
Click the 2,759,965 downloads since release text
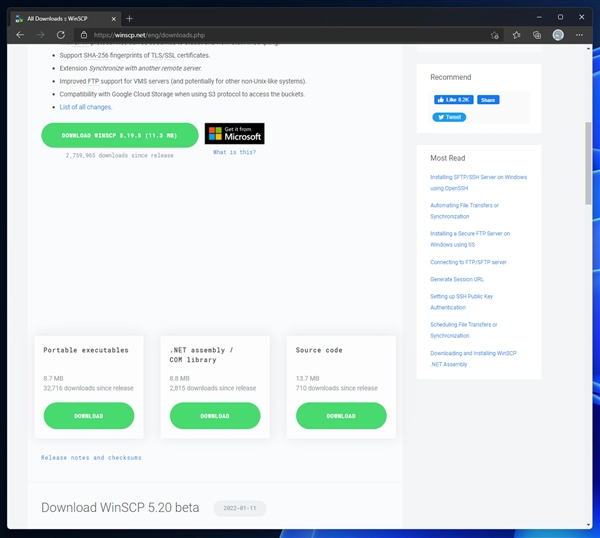pos(119,155)
